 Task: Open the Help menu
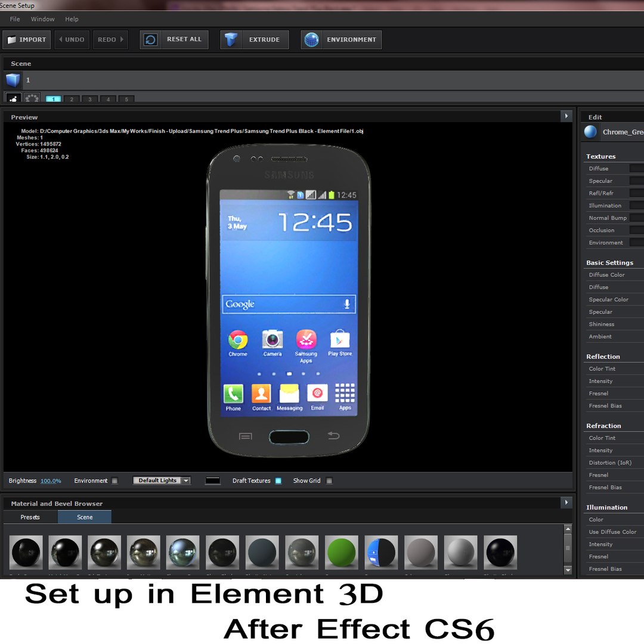point(72,19)
